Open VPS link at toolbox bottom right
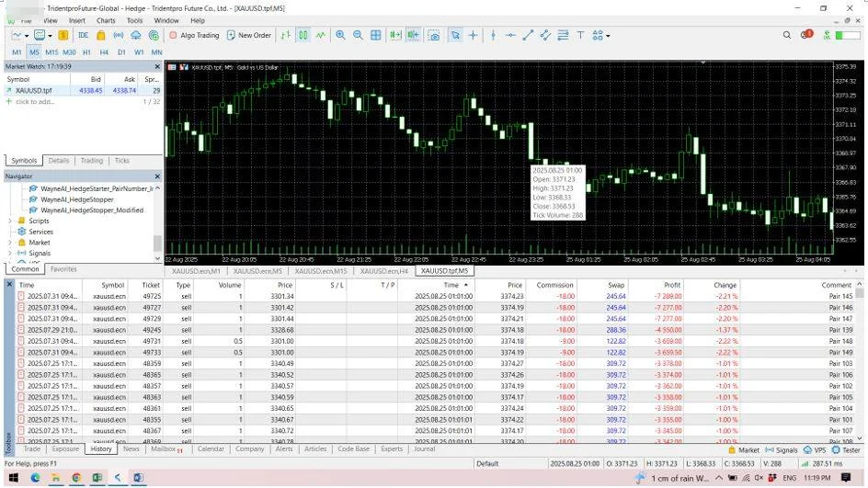The width and height of the screenshot is (868, 488). coord(815,449)
